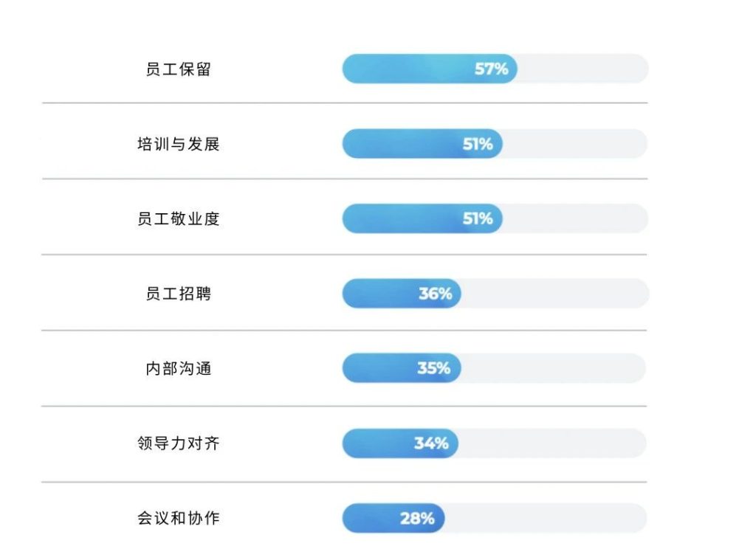
Task: Click the 内部沟通 label
Action: click(179, 369)
